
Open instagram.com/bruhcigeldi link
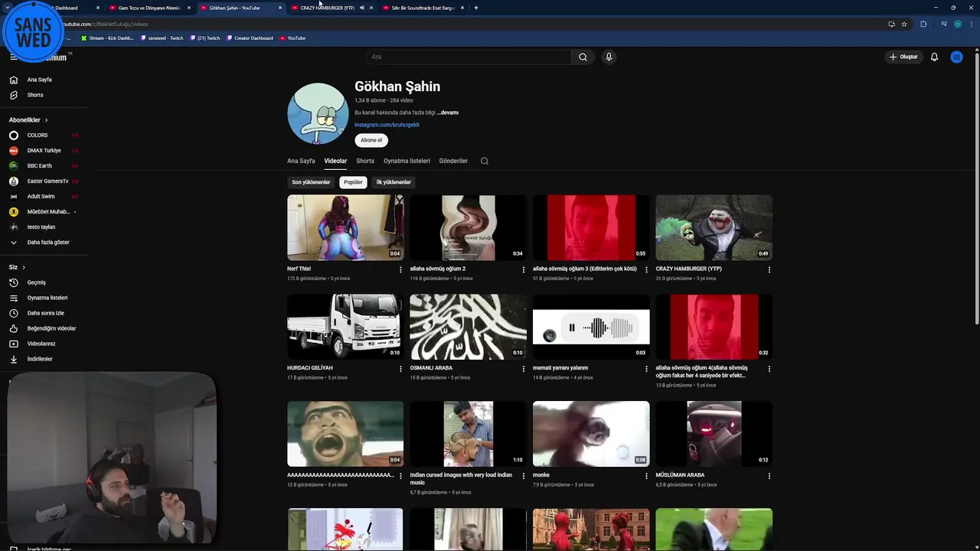387,125
